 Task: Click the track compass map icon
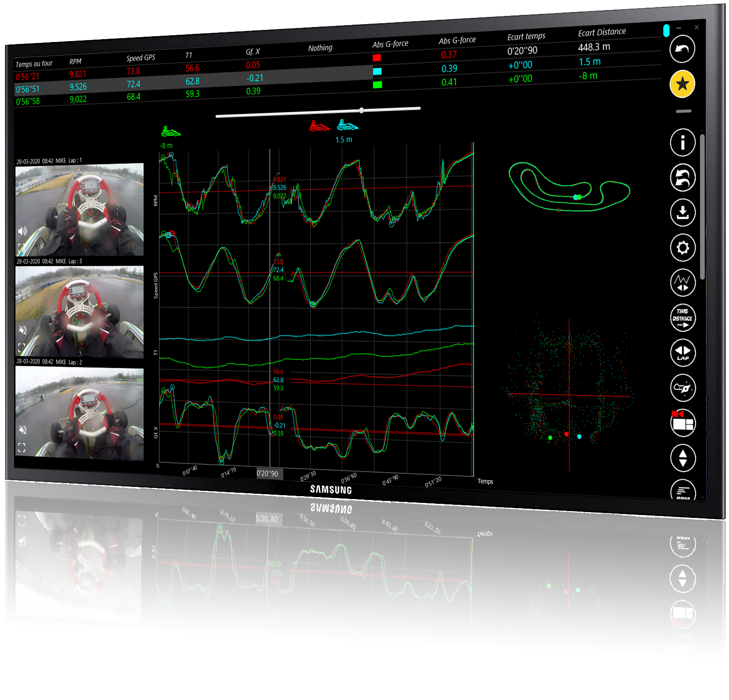pyautogui.click(x=683, y=388)
